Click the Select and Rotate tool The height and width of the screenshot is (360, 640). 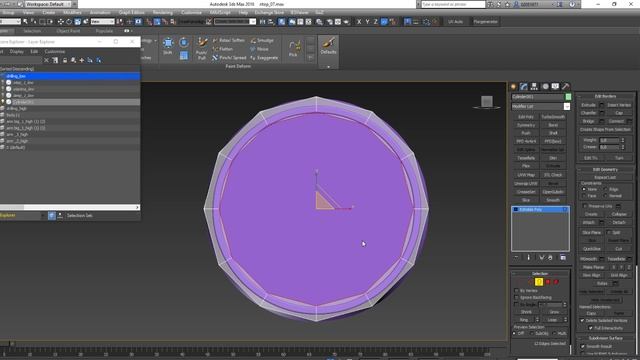[x=69, y=22]
